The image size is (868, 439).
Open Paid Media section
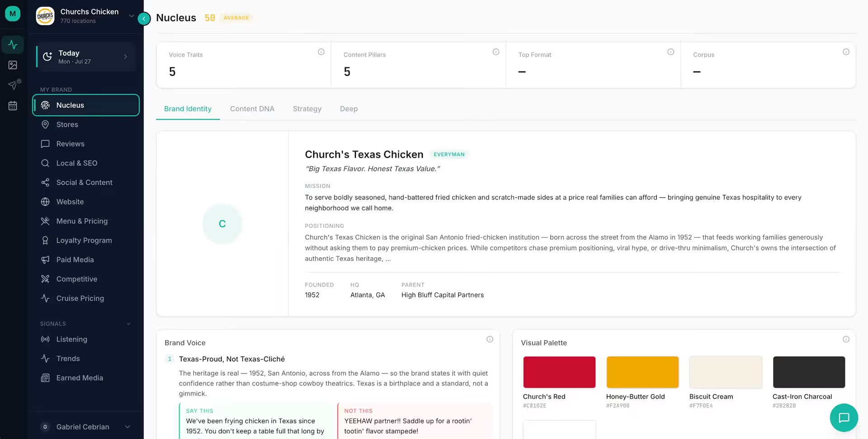[x=86, y=260]
